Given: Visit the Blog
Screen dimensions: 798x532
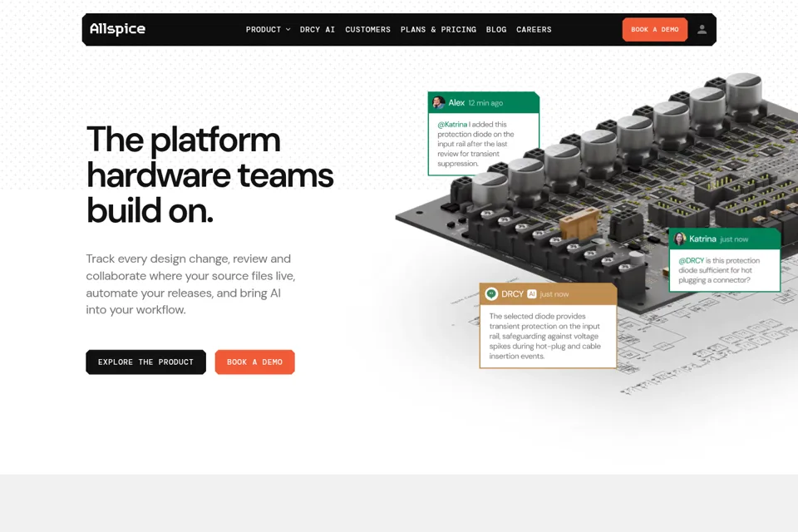Looking at the screenshot, I should [496, 30].
